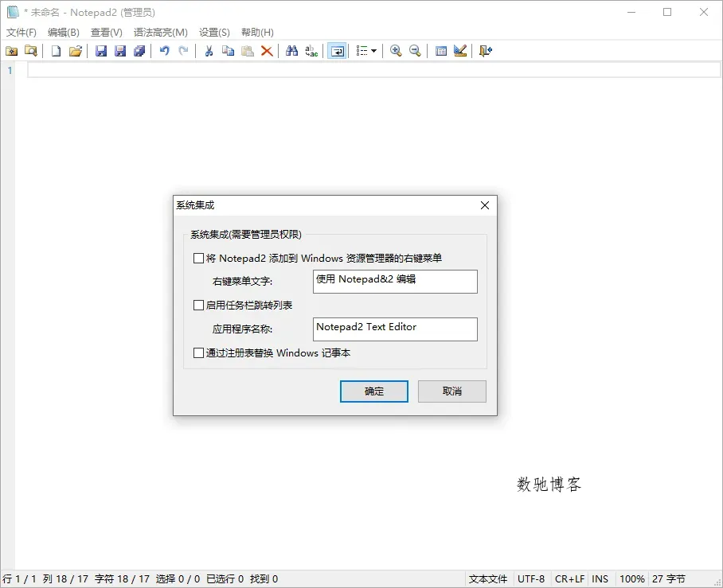Click the Save As floppy icon
The width and height of the screenshot is (723, 588).
tap(120, 51)
